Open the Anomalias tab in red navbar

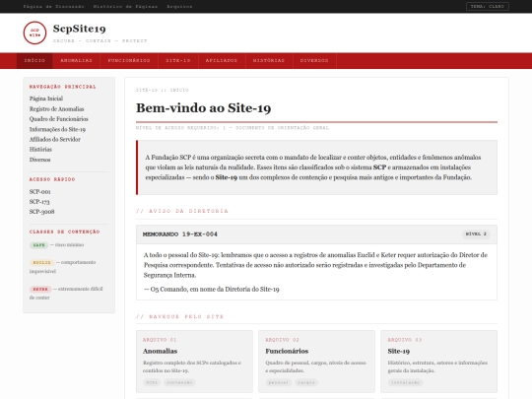[x=76, y=61]
